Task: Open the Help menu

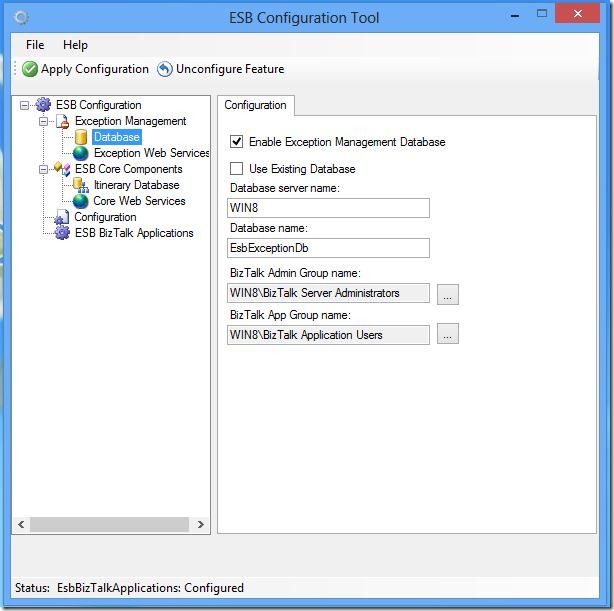Action: pos(75,45)
